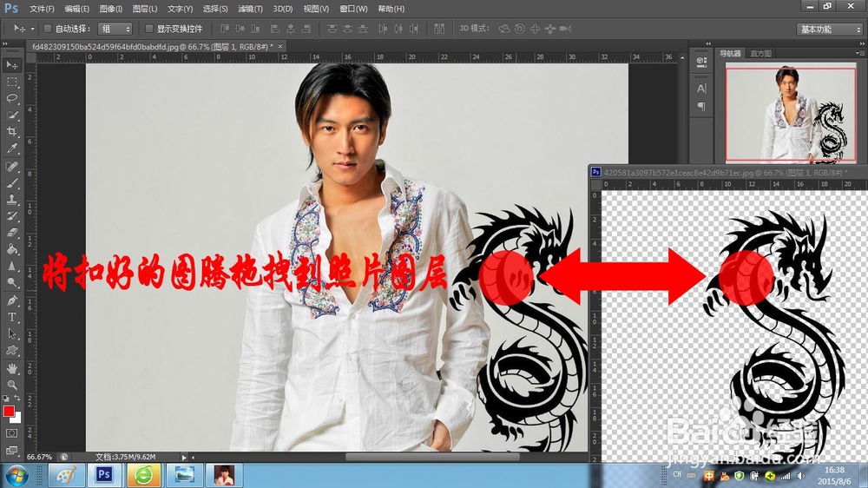Select the Sharpen/Blur tool

point(11,266)
